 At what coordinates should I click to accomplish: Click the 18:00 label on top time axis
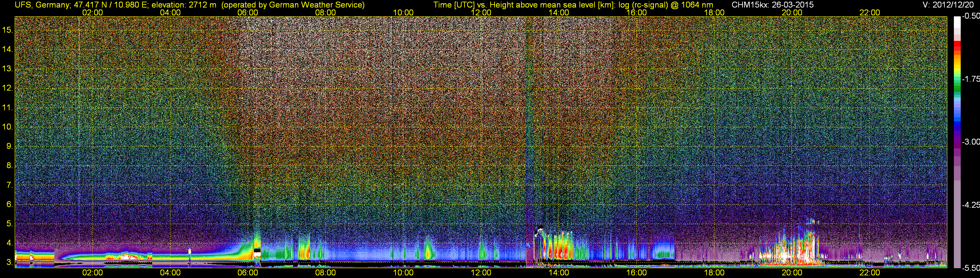pos(714,12)
